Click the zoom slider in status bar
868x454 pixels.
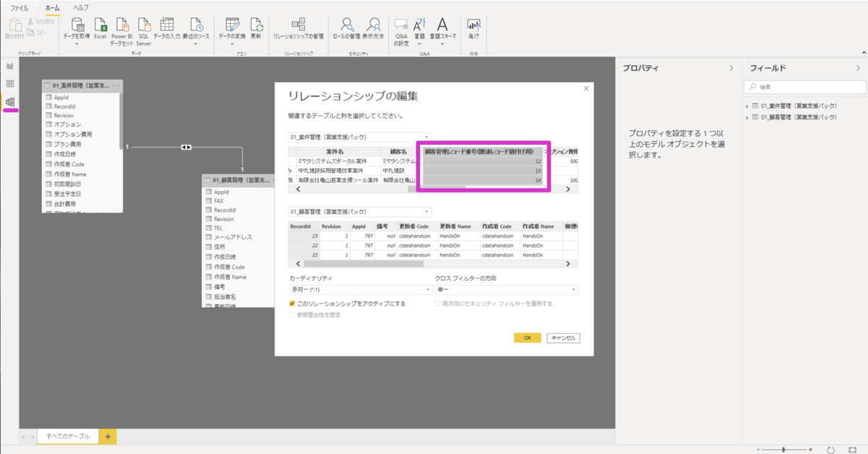tap(784, 450)
